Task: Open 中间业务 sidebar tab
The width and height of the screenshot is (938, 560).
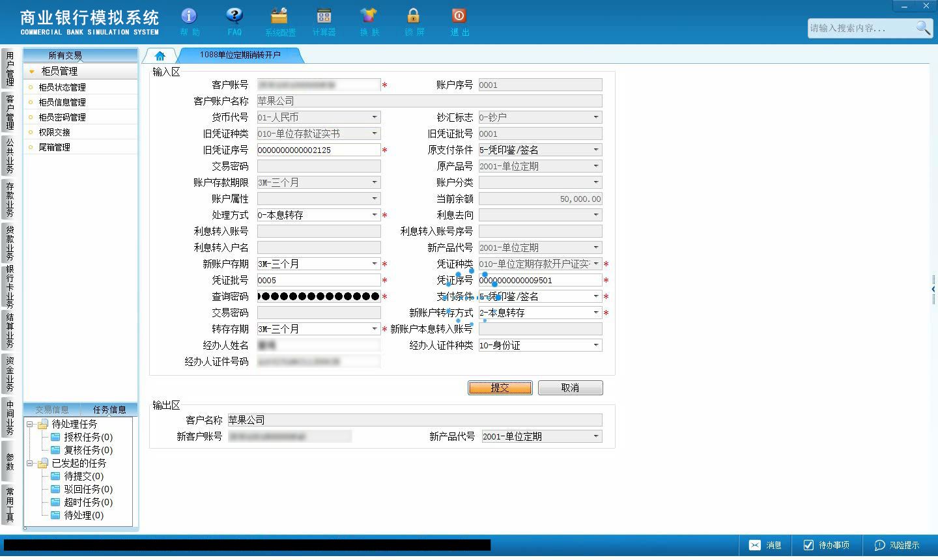Action: point(9,418)
